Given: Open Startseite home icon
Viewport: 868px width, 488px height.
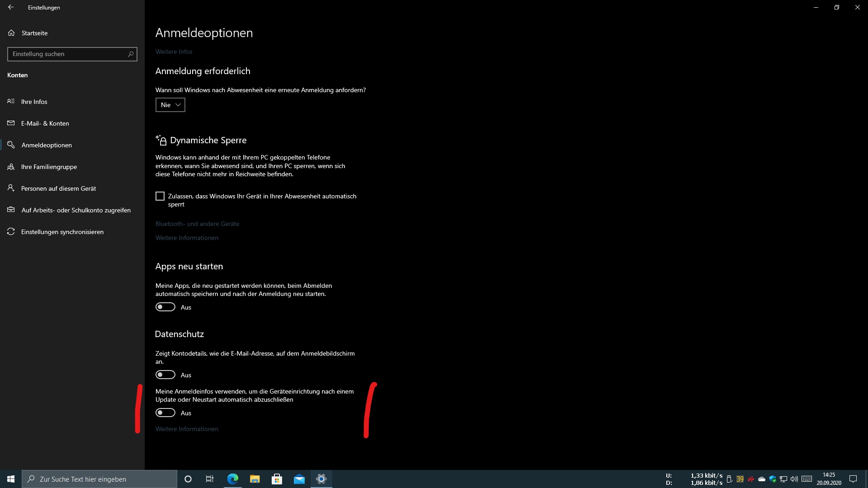Looking at the screenshot, I should (x=12, y=33).
